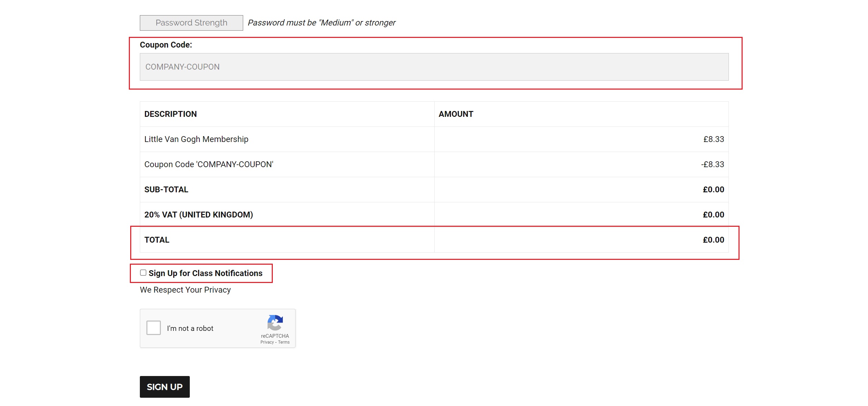Enable Sign Up for Class Notifications checkbox
The image size is (868, 406).
pos(143,273)
